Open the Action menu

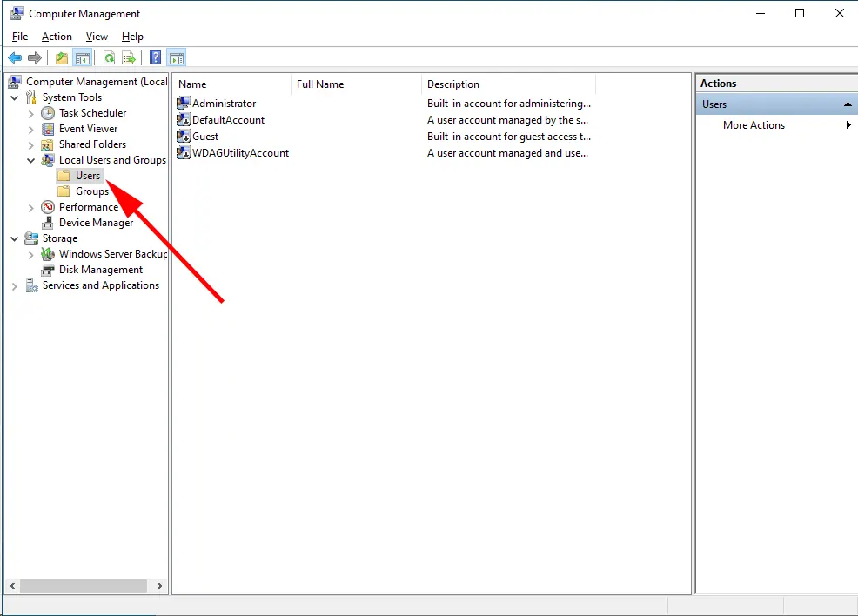coord(57,36)
